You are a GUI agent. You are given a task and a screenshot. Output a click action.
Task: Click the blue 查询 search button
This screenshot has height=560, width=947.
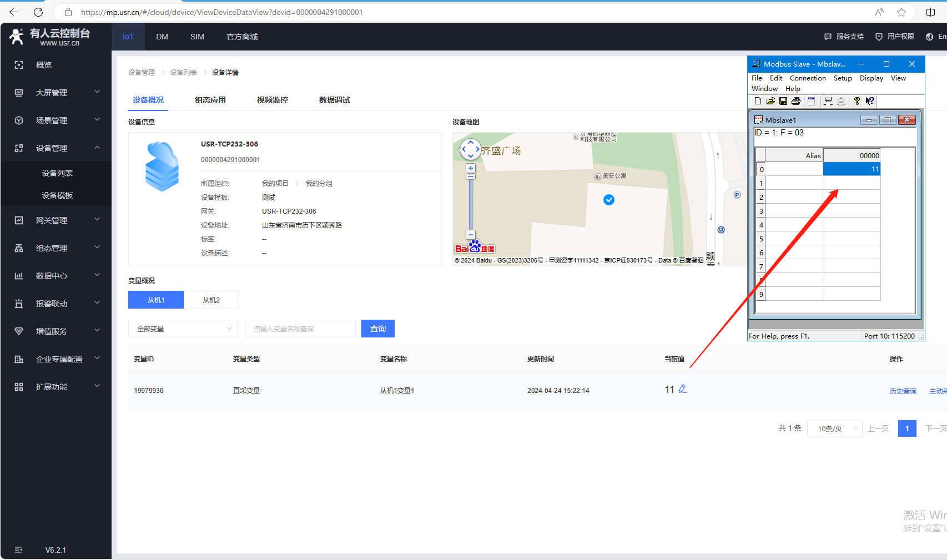point(378,329)
